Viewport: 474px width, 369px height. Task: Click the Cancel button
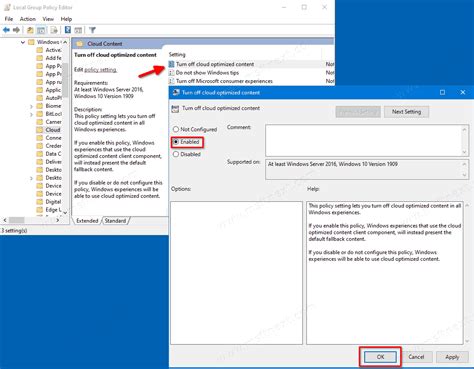(x=416, y=357)
